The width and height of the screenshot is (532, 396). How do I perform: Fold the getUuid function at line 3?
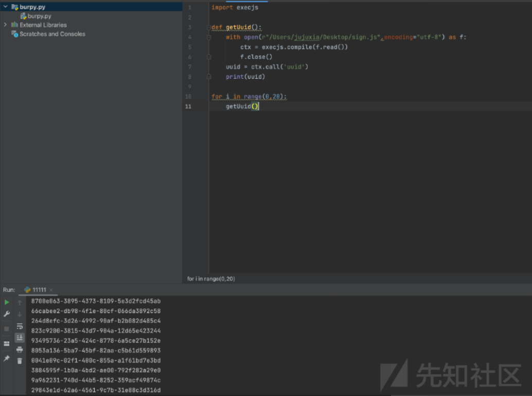coord(209,27)
